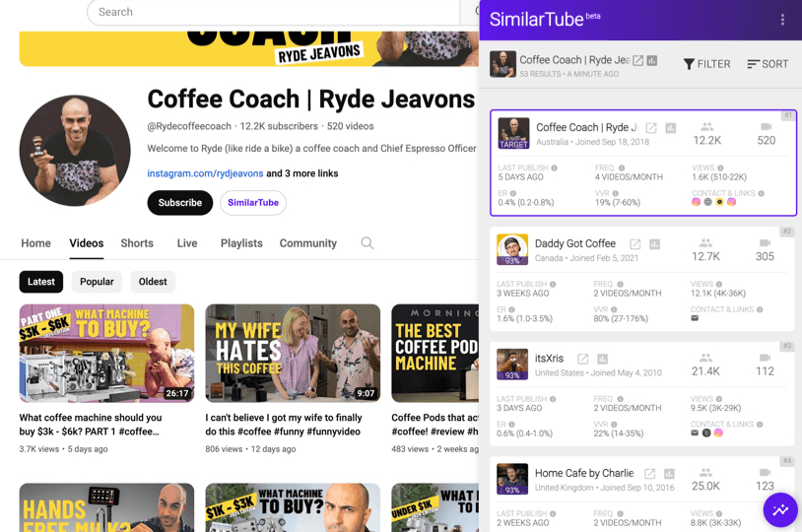Open title 'I can't believe I got my wife'
This screenshot has width=802, height=532.
click(x=284, y=425)
